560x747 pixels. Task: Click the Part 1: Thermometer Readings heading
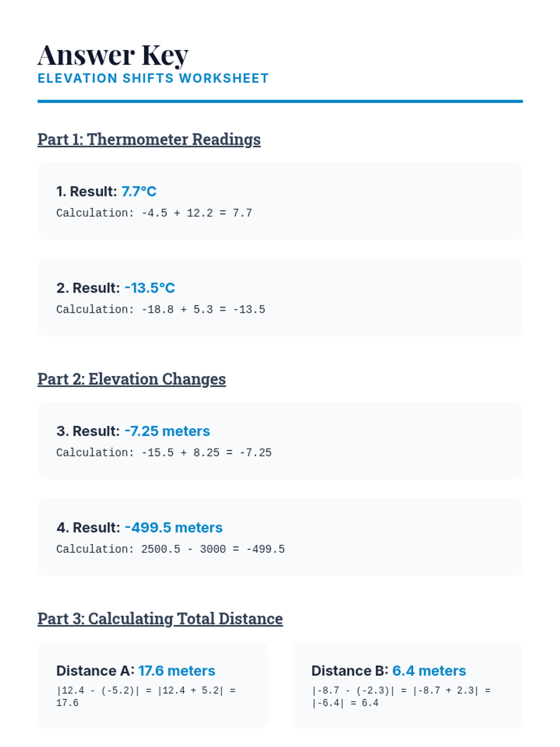(x=149, y=139)
